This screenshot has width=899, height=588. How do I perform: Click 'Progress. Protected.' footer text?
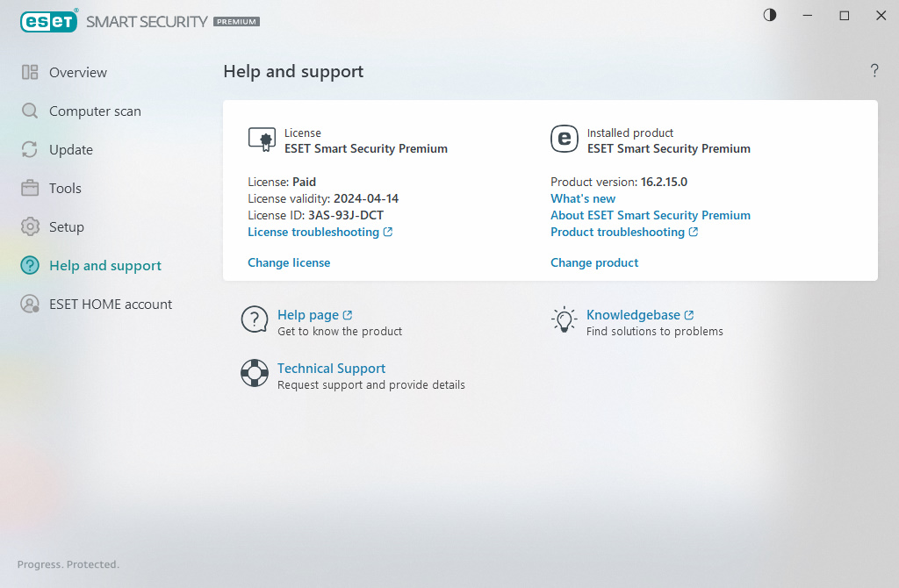tap(68, 564)
